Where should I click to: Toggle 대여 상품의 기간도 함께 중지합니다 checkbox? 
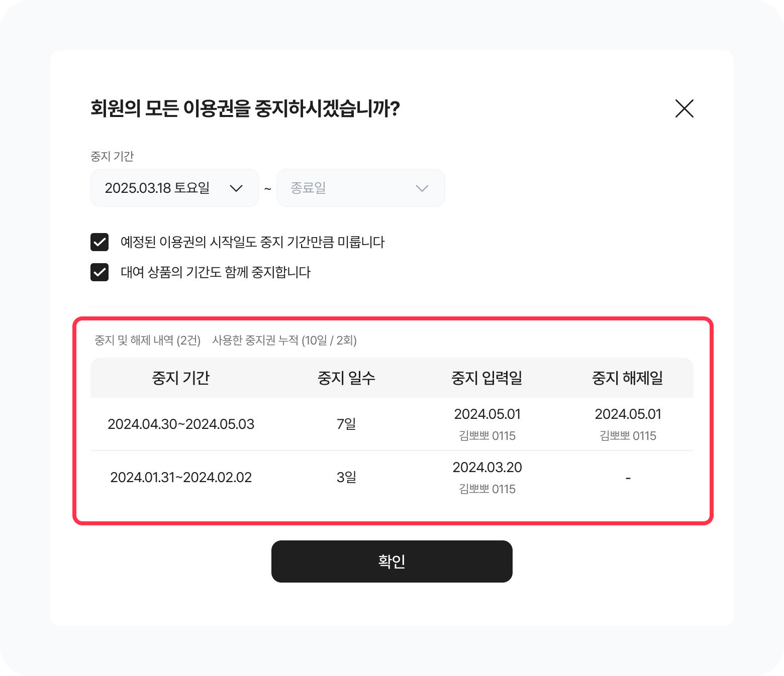point(100,272)
